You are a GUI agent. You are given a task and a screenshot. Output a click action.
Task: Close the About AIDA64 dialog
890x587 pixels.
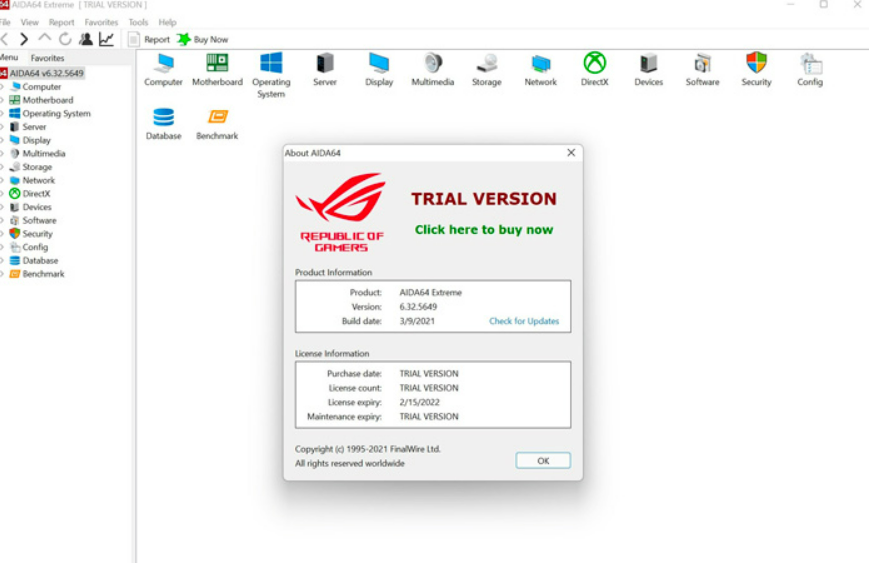click(x=571, y=153)
